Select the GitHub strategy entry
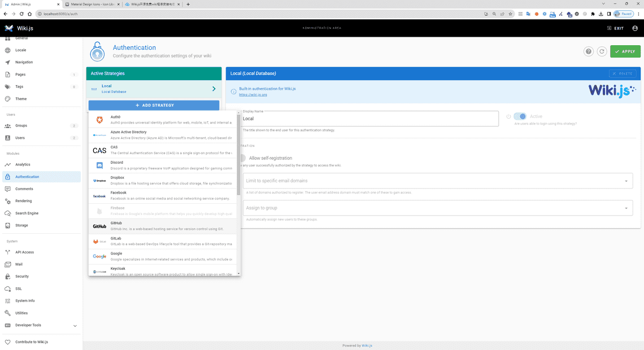This screenshot has width=644, height=350. (x=164, y=226)
